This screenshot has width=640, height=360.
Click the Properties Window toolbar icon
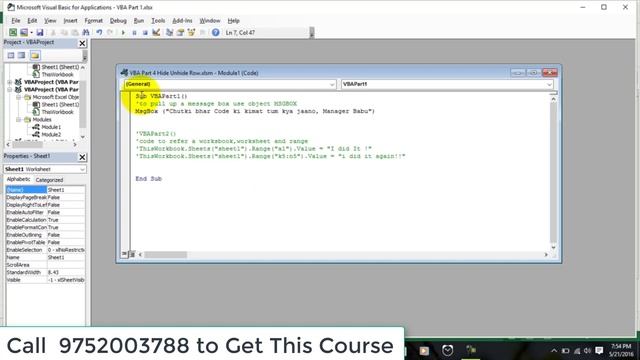click(180, 32)
